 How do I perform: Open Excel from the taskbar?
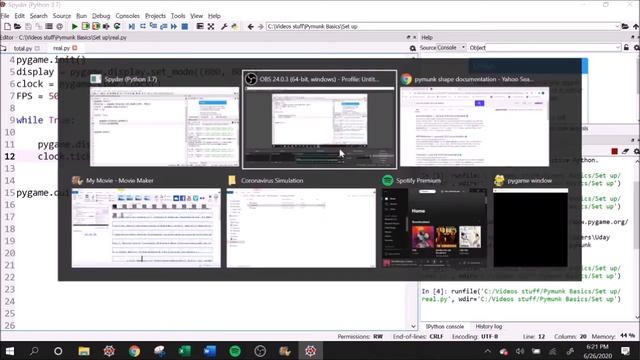pos(184,351)
